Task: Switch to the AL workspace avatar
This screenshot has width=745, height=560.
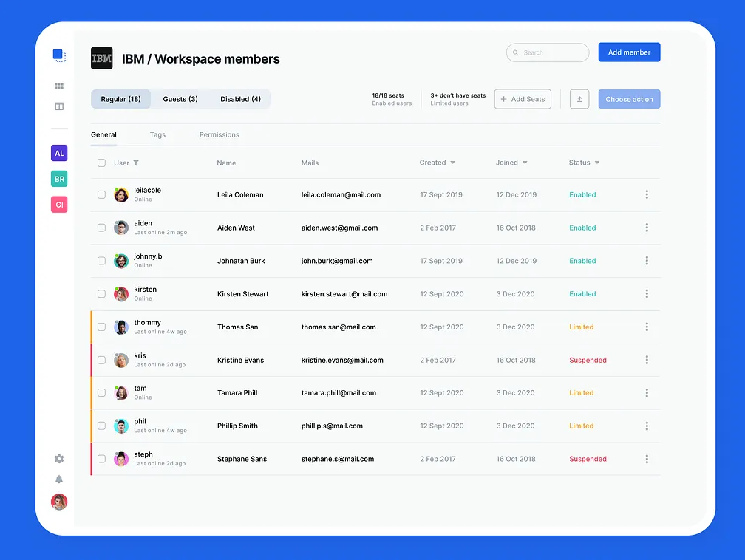Action: (59, 153)
